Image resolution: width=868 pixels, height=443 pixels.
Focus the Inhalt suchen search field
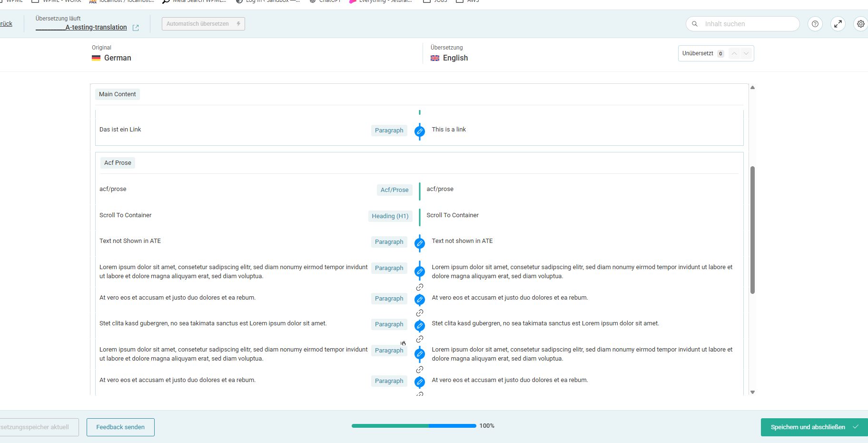click(742, 24)
